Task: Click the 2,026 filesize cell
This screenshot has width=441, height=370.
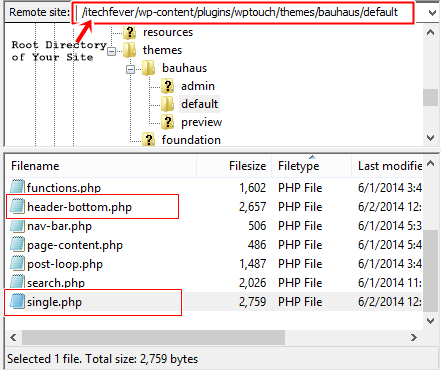Action: tap(252, 283)
